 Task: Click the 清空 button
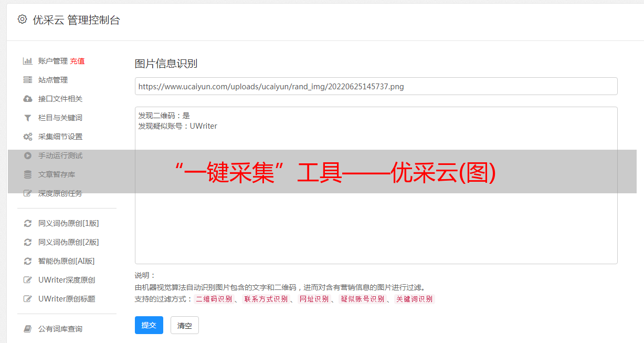pyautogui.click(x=185, y=326)
